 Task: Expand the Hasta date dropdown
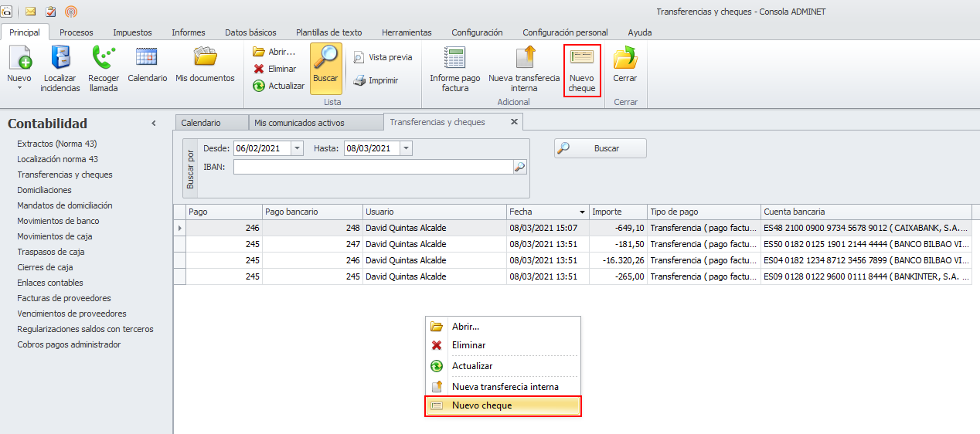407,148
